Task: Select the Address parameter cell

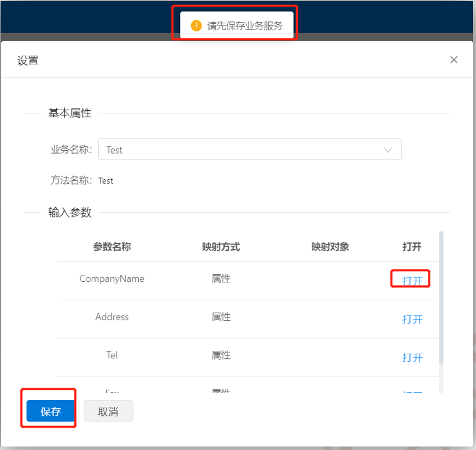Action: coord(111,317)
